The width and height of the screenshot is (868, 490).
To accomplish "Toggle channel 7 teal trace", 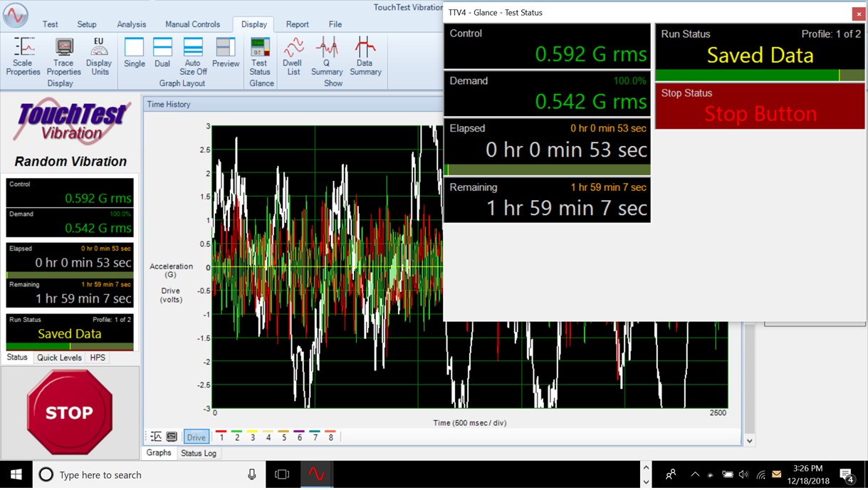I will pyautogui.click(x=315, y=436).
